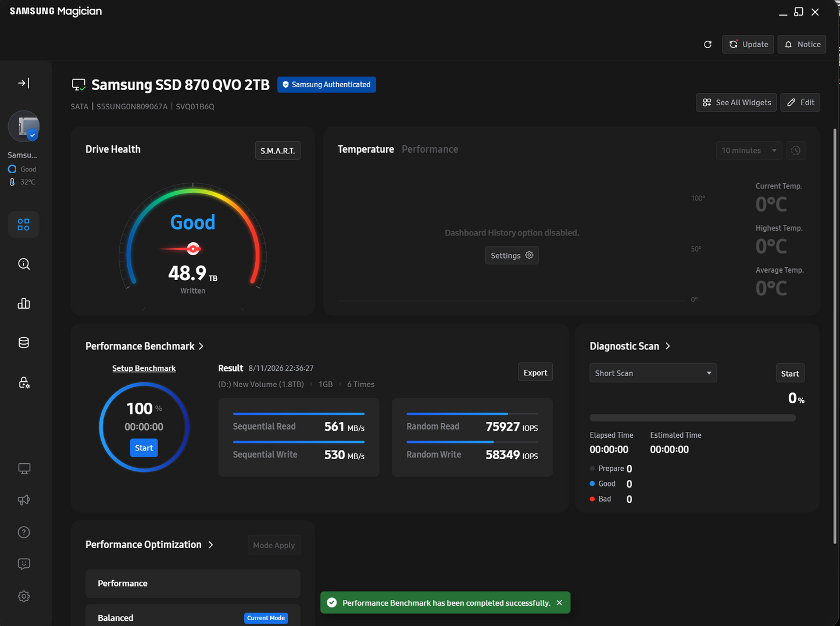Viewport: 840px width, 626px height.
Task: Dismiss the benchmark completed notification
Action: click(559, 603)
